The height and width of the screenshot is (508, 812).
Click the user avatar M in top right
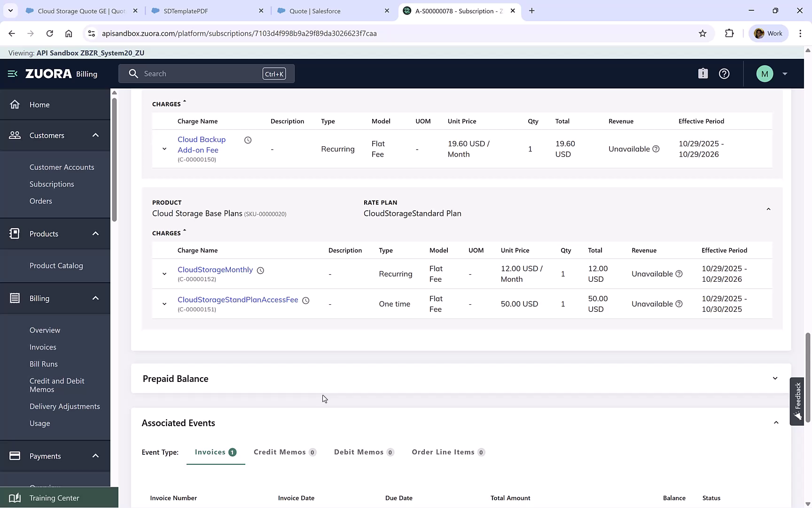coord(765,73)
